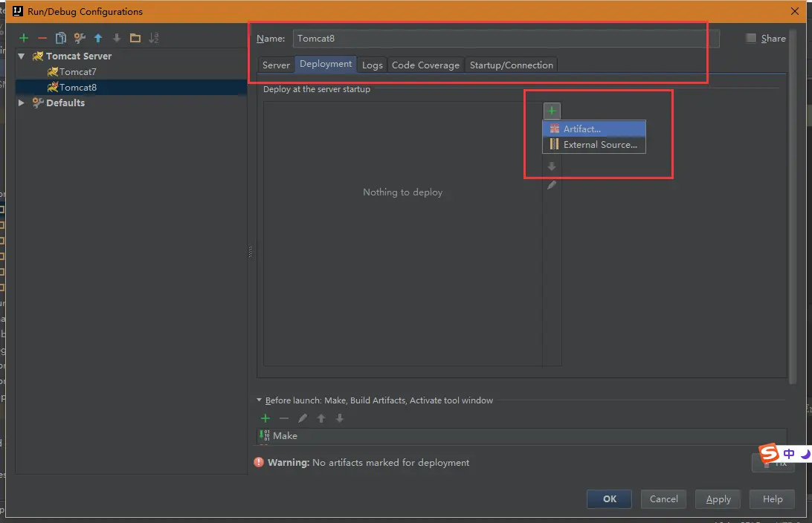The image size is (812, 523).
Task: Select Tomcat8 configuration
Action: pyautogui.click(x=77, y=87)
